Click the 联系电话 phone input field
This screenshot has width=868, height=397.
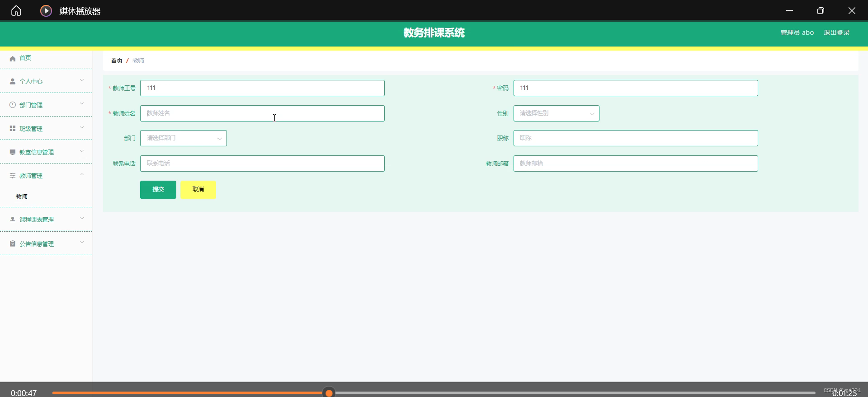262,163
